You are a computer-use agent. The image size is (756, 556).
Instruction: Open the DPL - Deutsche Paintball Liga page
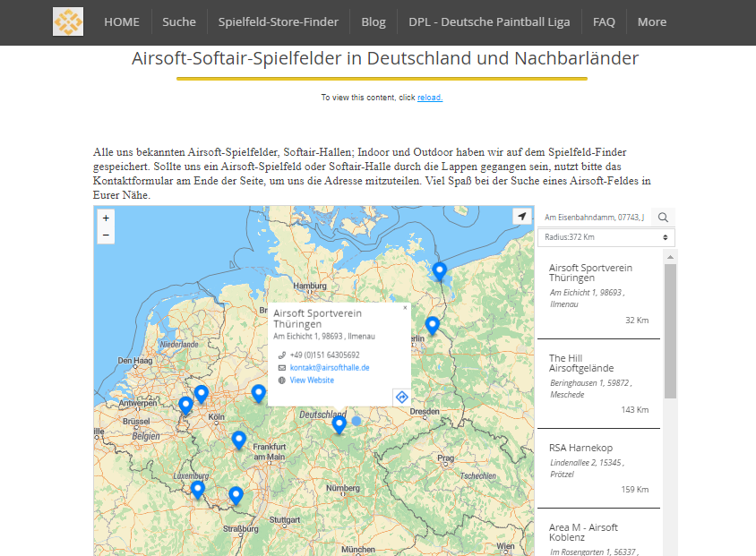(488, 22)
